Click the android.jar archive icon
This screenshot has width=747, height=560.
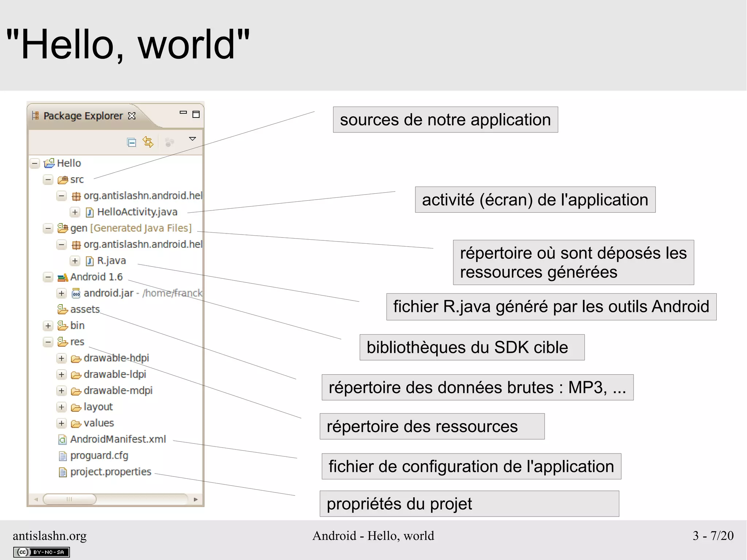tap(76, 293)
